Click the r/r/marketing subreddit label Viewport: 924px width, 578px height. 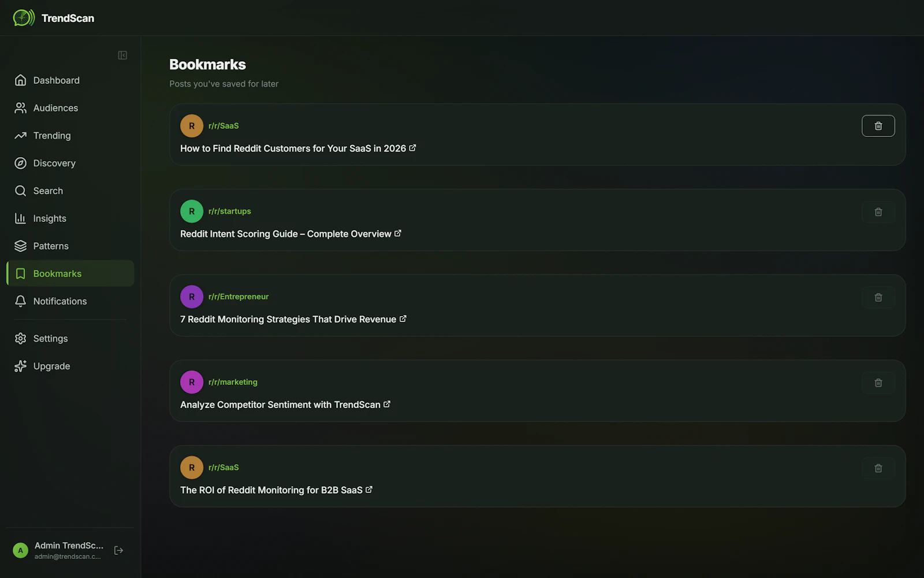(x=233, y=382)
